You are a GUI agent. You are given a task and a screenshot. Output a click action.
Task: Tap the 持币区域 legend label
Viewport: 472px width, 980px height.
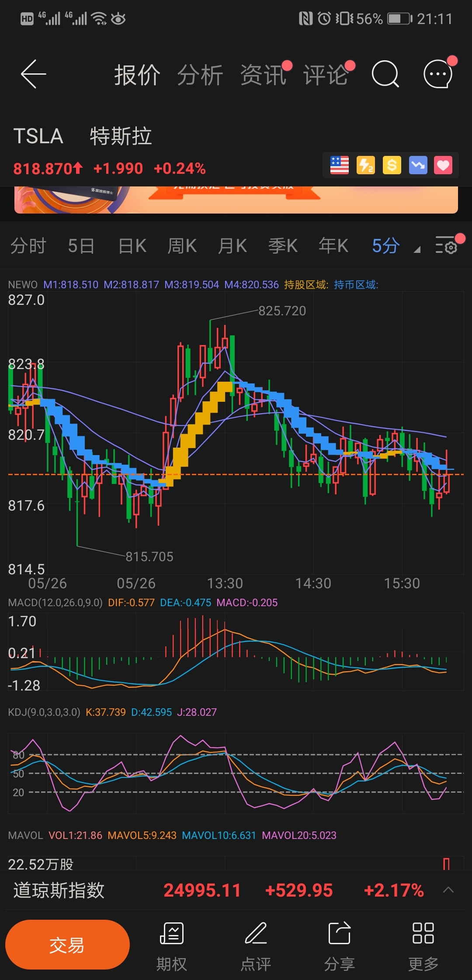click(x=356, y=285)
